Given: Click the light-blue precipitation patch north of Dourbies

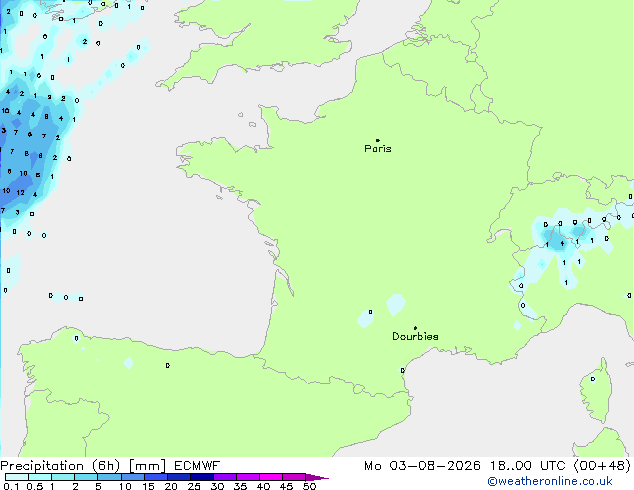Looking at the screenshot, I should pos(395,305).
